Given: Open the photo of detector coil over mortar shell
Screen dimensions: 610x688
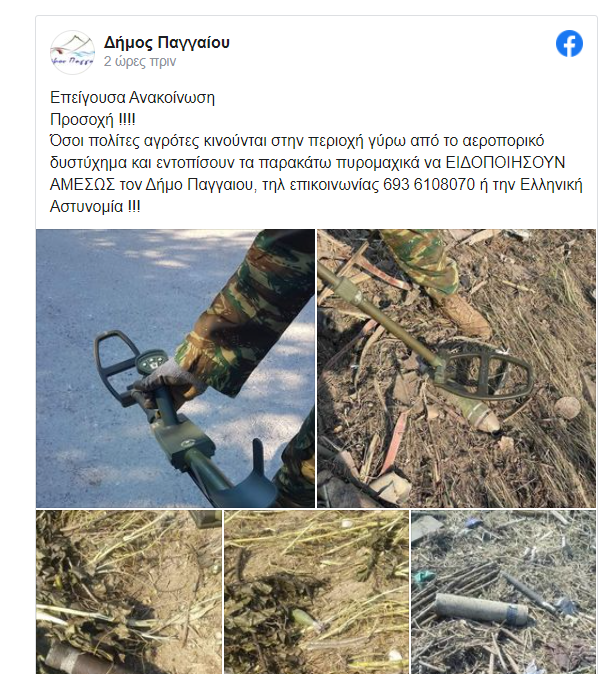Looking at the screenshot, I should 456,368.
